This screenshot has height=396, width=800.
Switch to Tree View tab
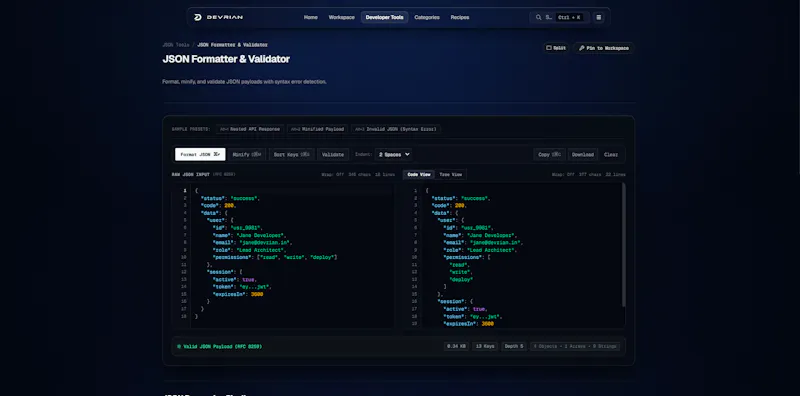pyautogui.click(x=451, y=175)
